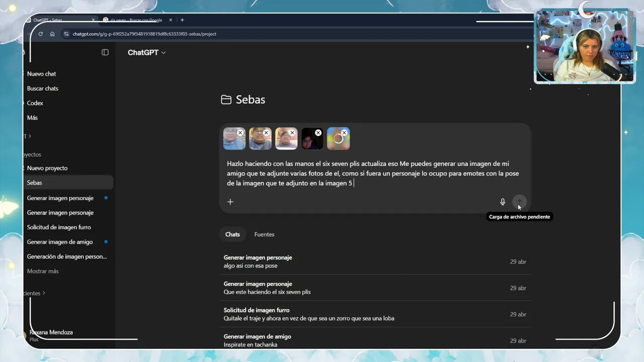The height and width of the screenshot is (362, 644).
Task: Open the ChatGPT model selector dropdown
Action: coord(146,52)
